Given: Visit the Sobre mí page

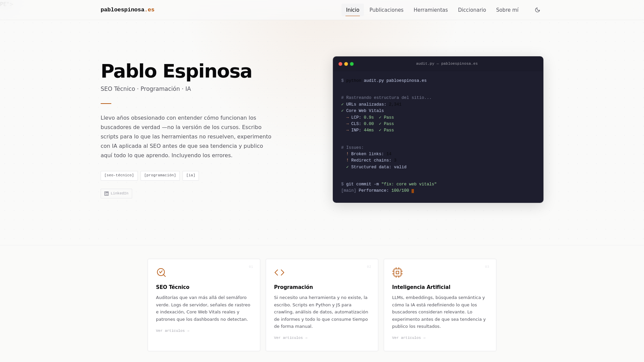Looking at the screenshot, I should tap(507, 10).
